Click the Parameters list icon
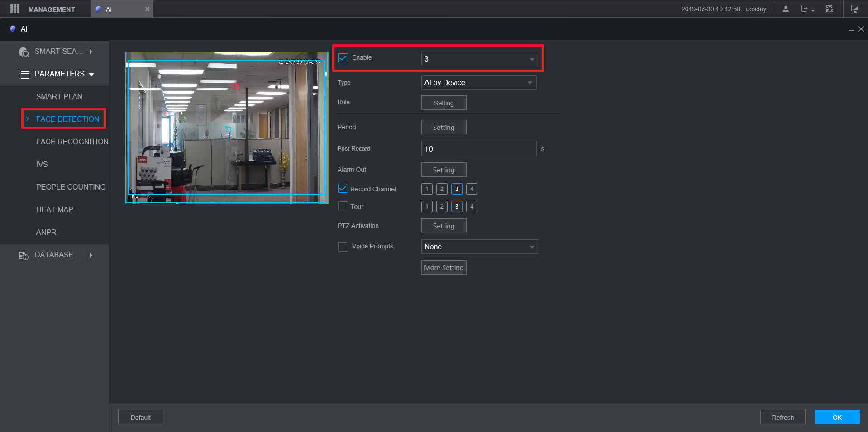 [x=24, y=75]
